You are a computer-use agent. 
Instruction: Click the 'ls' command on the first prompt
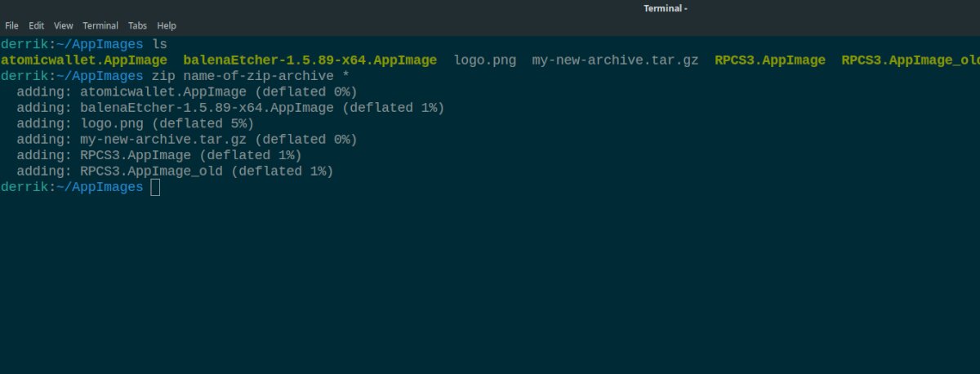[160, 44]
